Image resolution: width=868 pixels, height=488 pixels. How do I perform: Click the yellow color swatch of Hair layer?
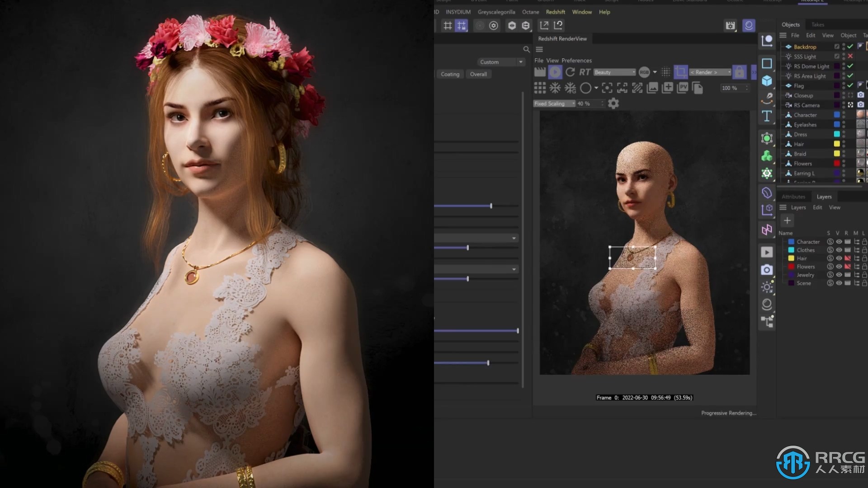coord(791,258)
